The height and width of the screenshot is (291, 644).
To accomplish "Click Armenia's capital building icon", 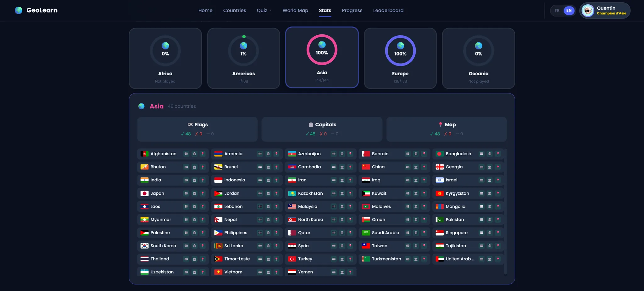I will click(x=268, y=154).
